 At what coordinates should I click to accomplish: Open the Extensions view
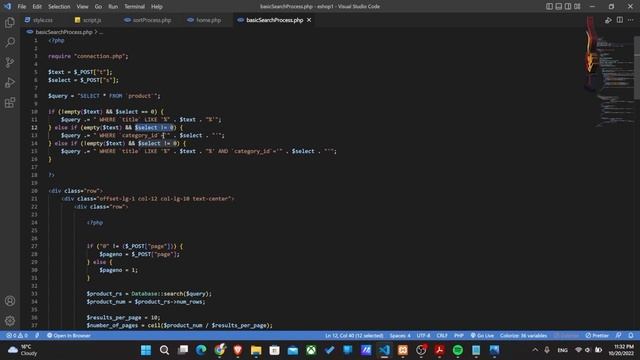[x=10, y=102]
